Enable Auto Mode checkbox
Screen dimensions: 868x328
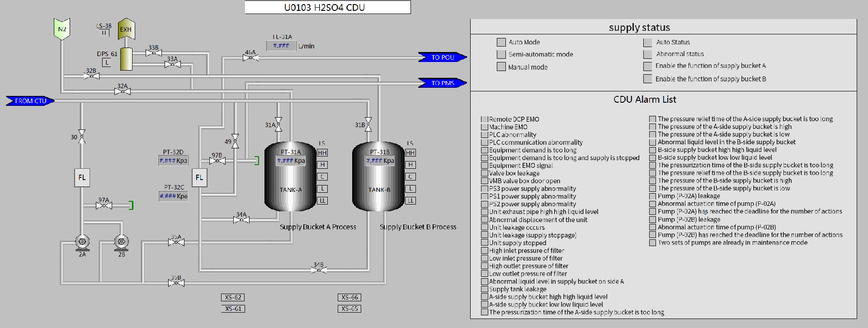click(501, 42)
